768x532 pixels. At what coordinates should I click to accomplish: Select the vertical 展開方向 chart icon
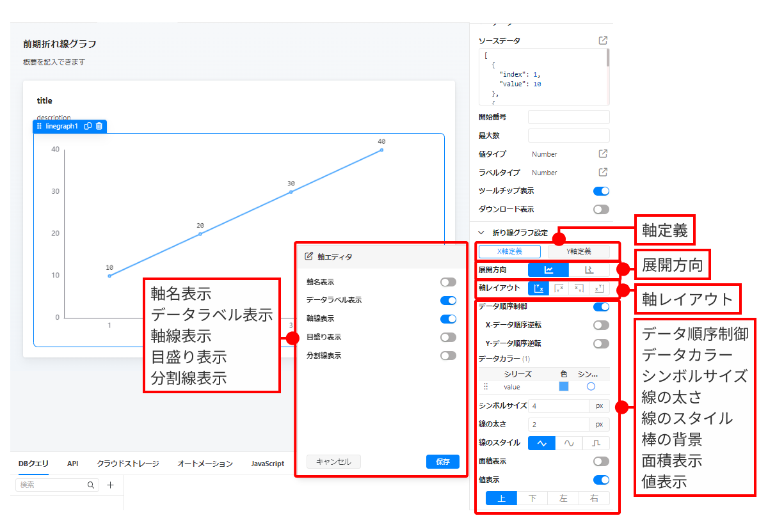coord(589,270)
